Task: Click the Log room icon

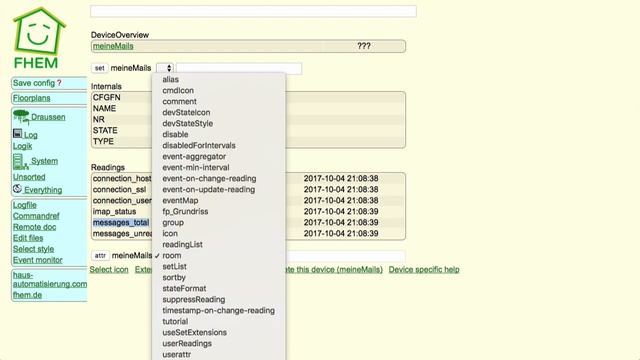Action: (x=18, y=133)
